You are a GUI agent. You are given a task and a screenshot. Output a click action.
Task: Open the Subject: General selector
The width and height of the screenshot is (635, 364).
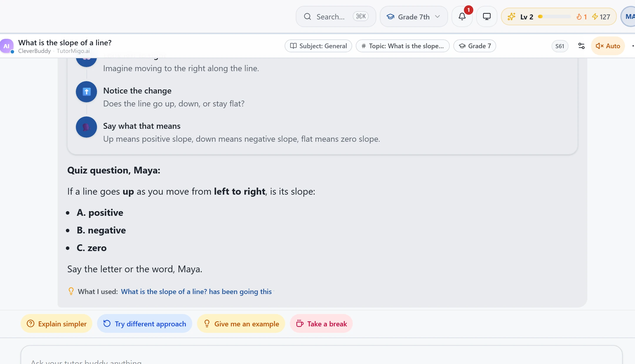click(x=318, y=46)
